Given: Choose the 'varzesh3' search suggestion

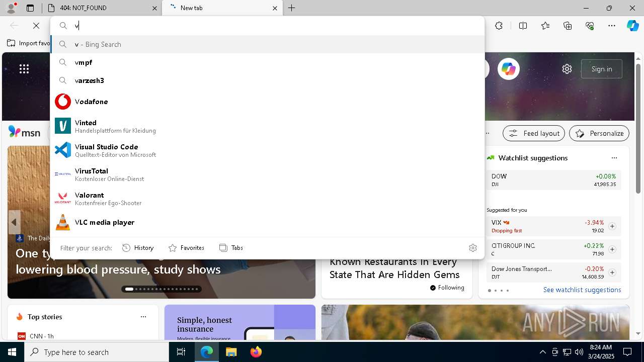Looking at the screenshot, I should pos(267,80).
